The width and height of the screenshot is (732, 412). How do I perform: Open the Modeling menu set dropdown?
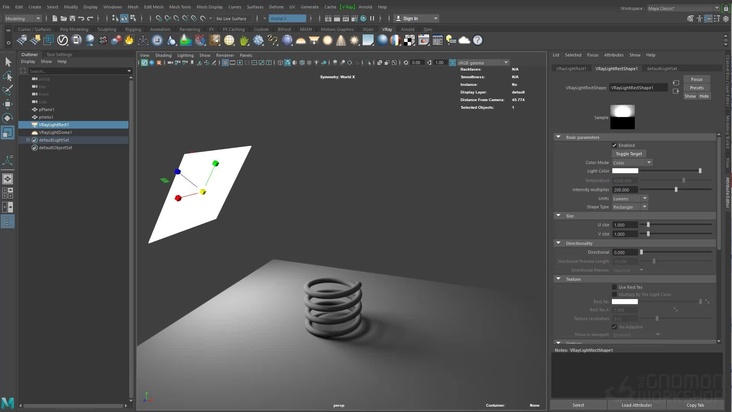pos(23,18)
